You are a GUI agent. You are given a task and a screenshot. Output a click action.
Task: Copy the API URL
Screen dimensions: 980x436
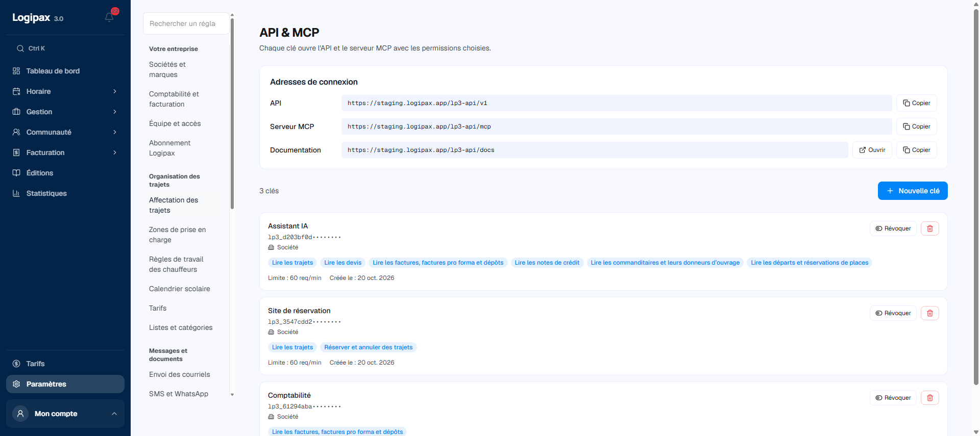916,103
